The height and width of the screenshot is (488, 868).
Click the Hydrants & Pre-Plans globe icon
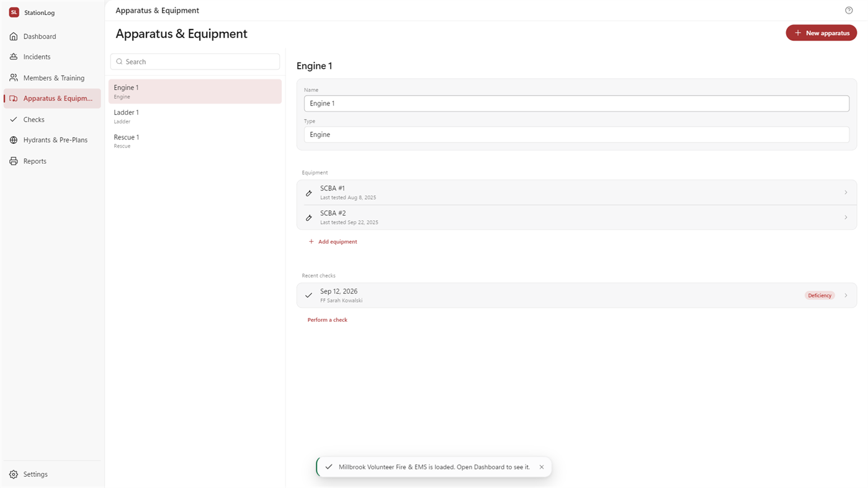(14, 140)
